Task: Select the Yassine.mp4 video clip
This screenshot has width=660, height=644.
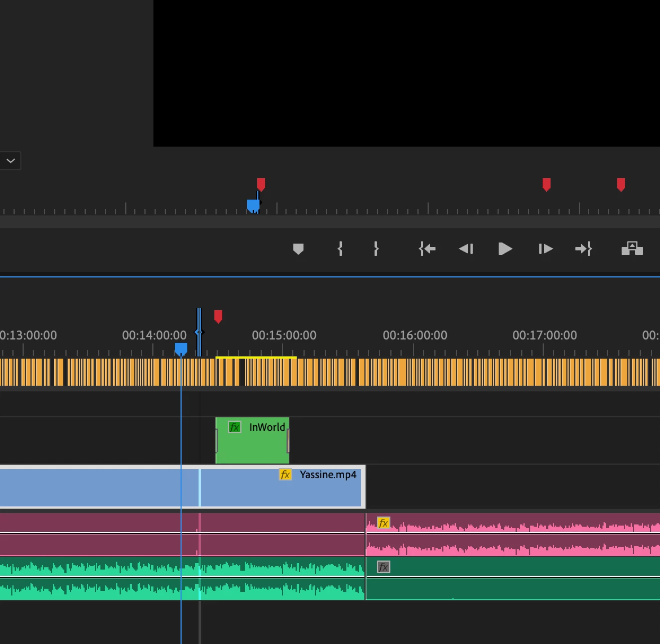Action: click(183, 487)
